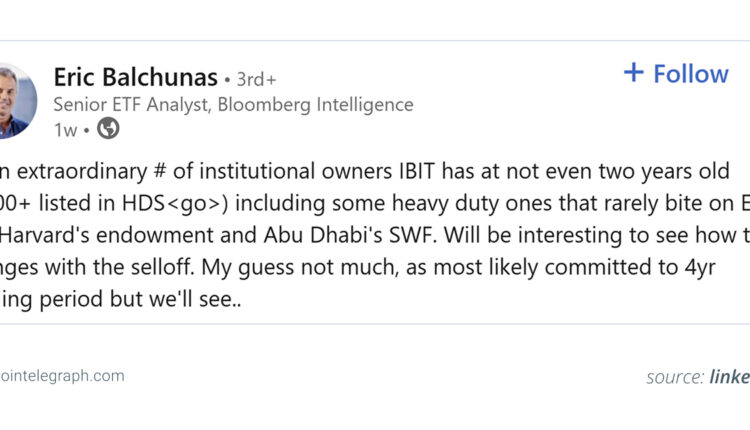
Task: Select the Senior ETF Analyst, Bloomberg Intelligence subtitle
Action: tap(233, 104)
